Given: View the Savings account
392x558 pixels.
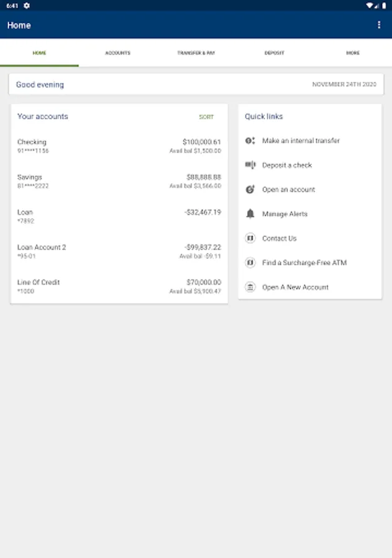Looking at the screenshot, I should pyautogui.click(x=119, y=181).
